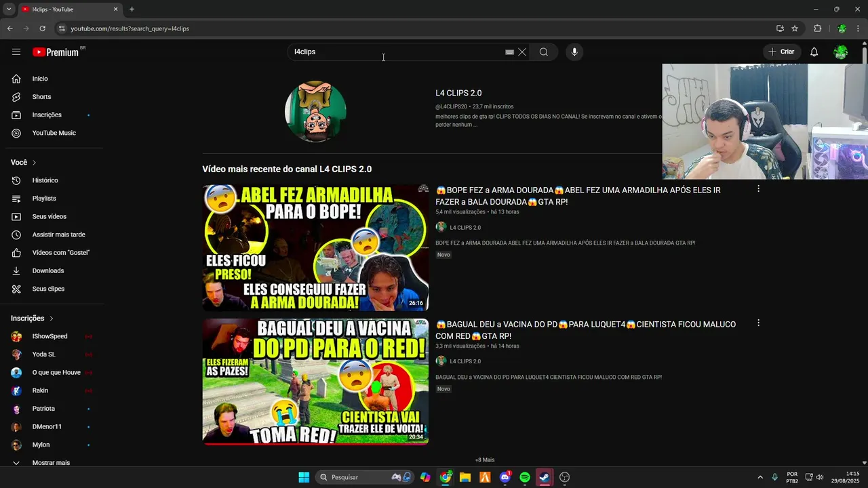The height and width of the screenshot is (488, 868).
Task: Open the options menu for the BOPE video
Action: click(758, 188)
